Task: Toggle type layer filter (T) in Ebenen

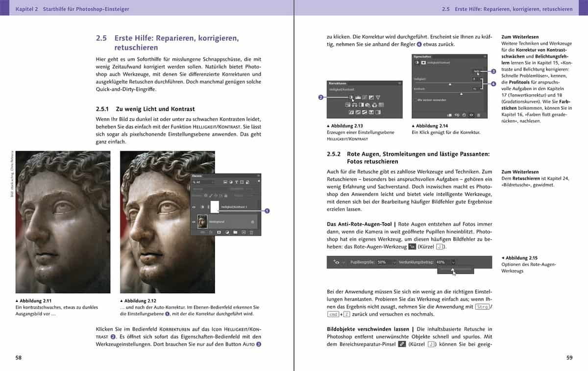Action: pyautogui.click(x=236, y=182)
